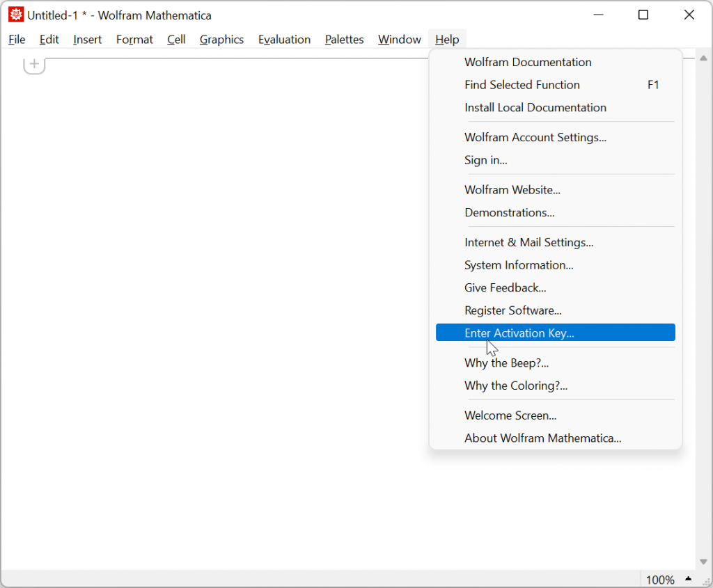Open the Palettes menu
This screenshot has height=588, width=713.
pyautogui.click(x=344, y=40)
